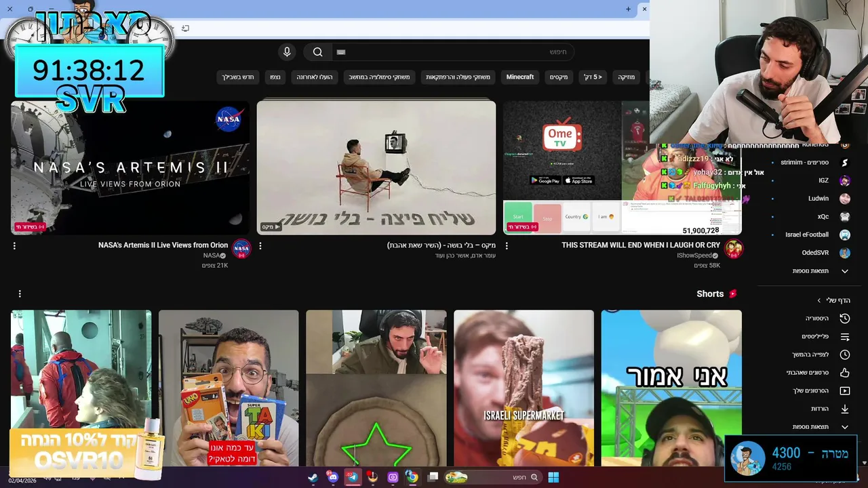Select the action-adventure games chip
This screenshot has width=868, height=488.
(x=458, y=77)
